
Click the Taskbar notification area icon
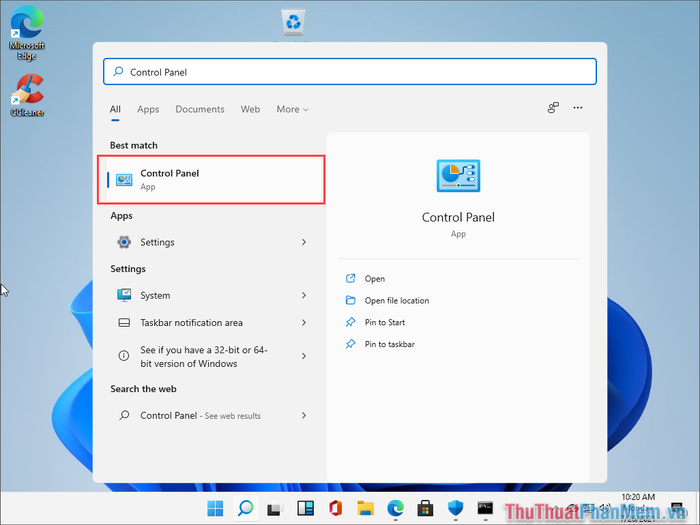coord(124,322)
